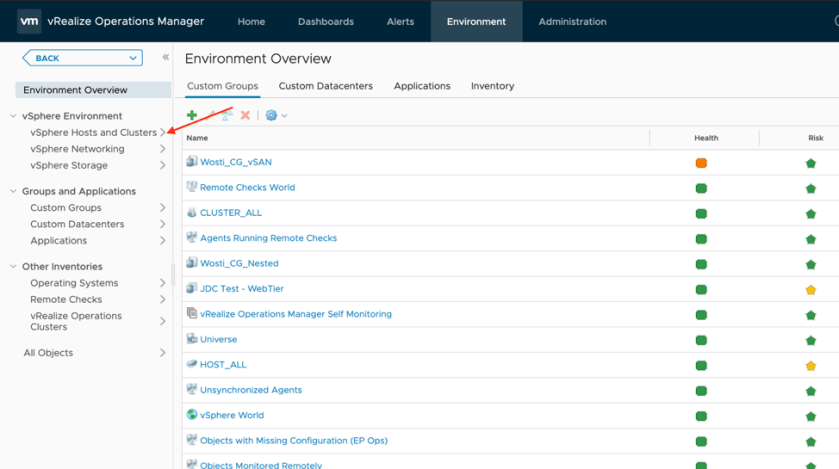Collapse the vSphere Environment section

(x=13, y=116)
